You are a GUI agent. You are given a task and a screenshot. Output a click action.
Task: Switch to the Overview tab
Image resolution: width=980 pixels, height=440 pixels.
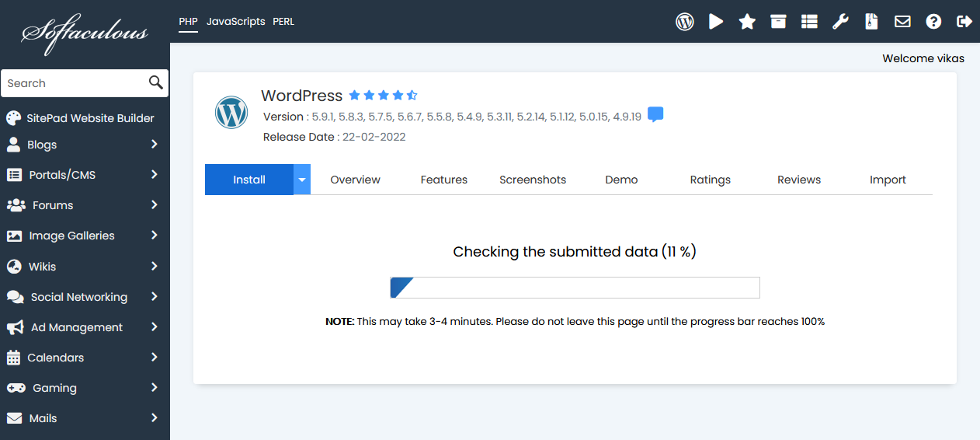click(x=355, y=180)
